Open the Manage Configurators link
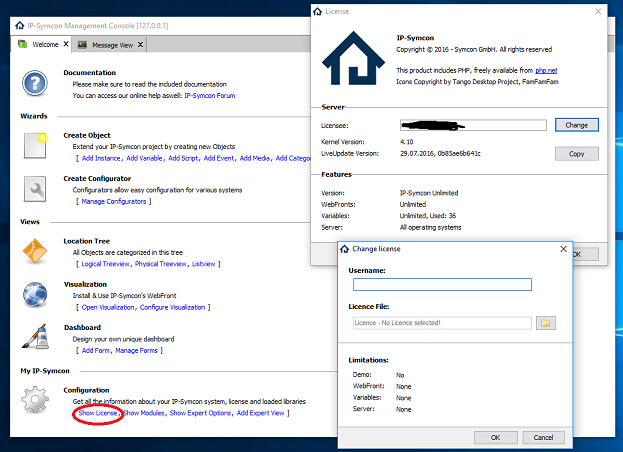 point(113,202)
